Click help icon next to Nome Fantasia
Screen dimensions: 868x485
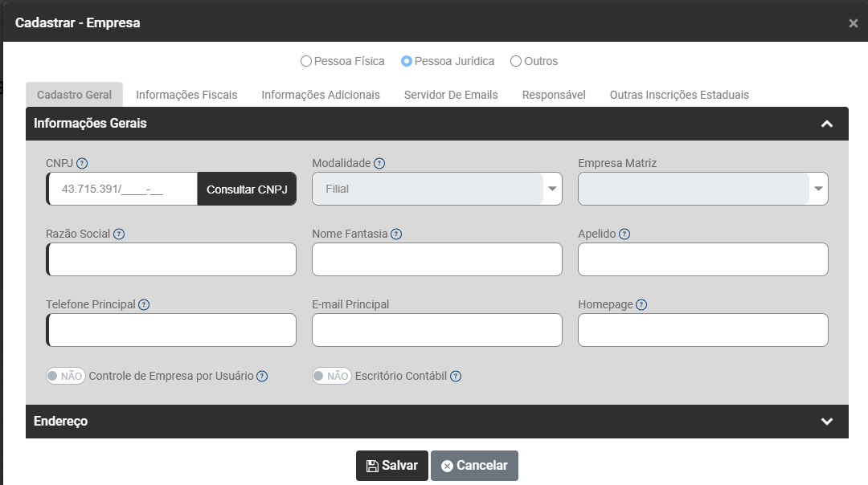point(396,234)
